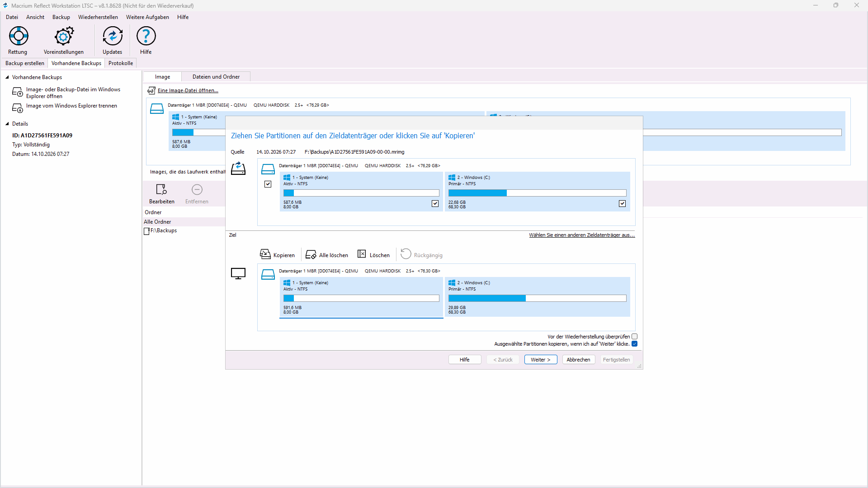Click the source disk drive icon in the dialog
This screenshot has width=868, height=488.
tap(268, 169)
